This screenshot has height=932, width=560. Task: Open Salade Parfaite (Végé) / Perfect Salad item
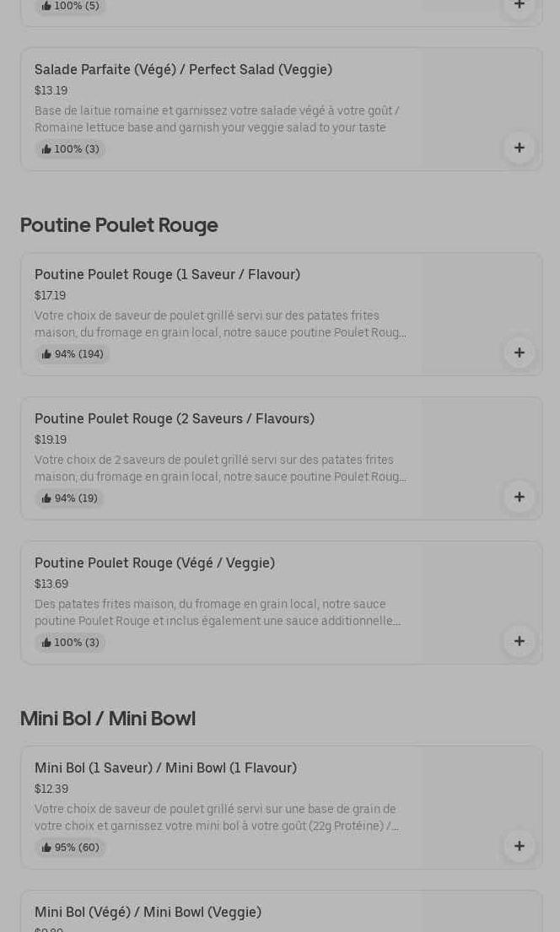coord(183,70)
